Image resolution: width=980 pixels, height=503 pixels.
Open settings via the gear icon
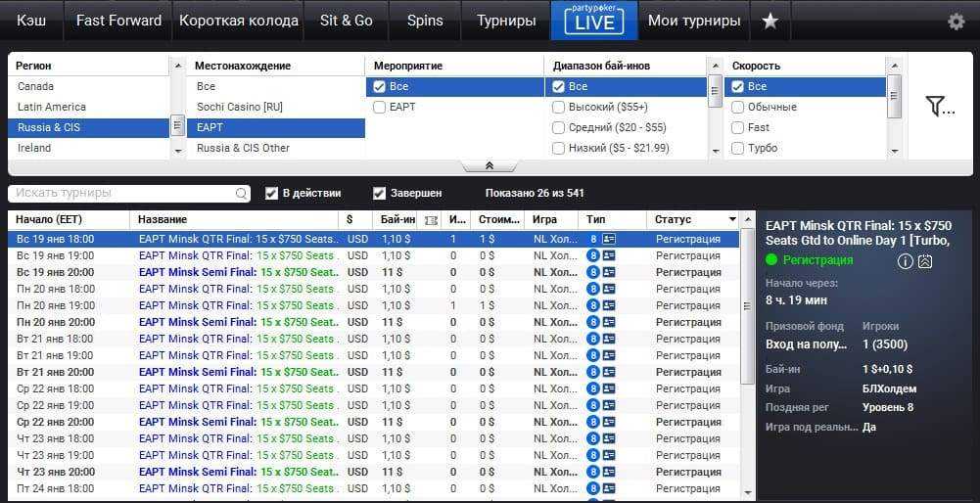(x=956, y=22)
